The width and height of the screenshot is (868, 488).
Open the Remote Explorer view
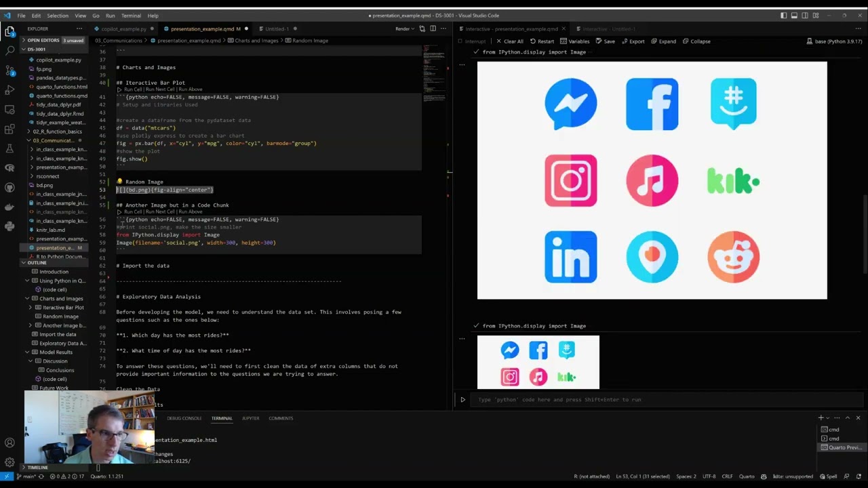pyautogui.click(x=9, y=109)
